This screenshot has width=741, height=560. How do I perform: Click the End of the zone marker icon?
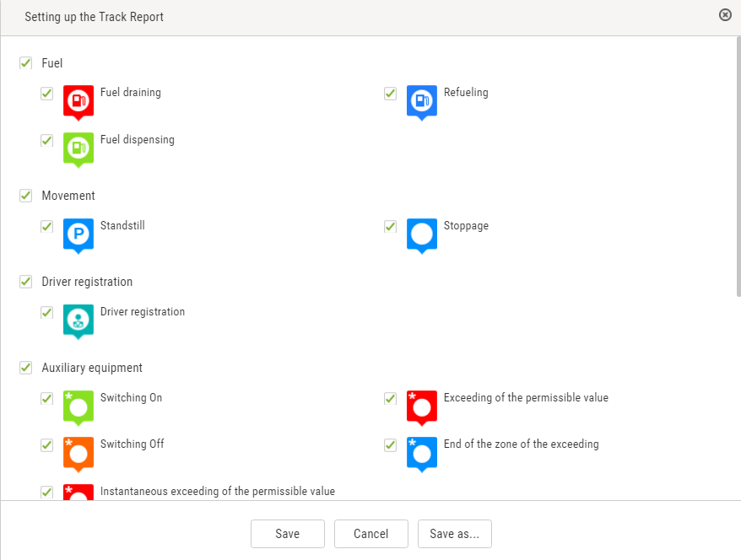tap(421, 455)
